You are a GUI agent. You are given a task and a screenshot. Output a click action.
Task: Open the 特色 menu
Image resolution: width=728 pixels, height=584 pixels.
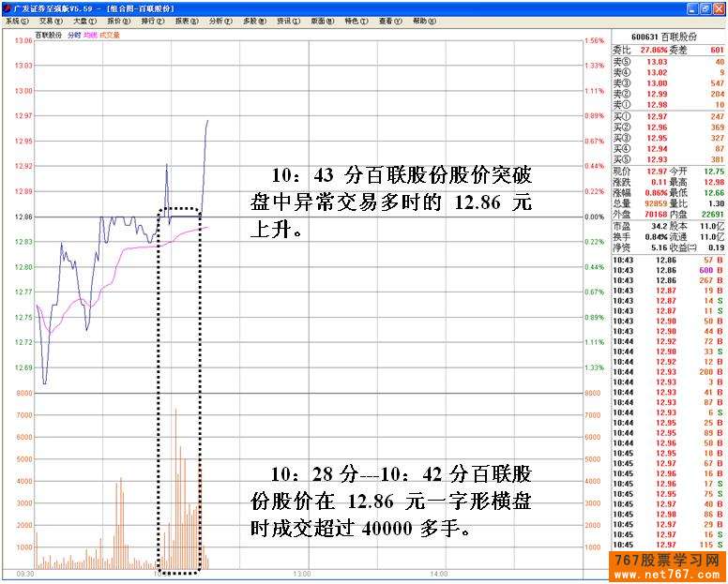click(356, 22)
